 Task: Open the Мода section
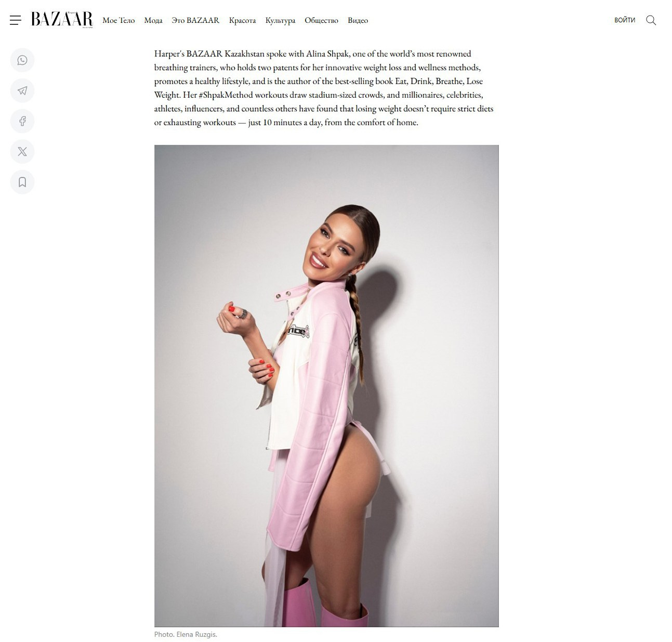153,20
